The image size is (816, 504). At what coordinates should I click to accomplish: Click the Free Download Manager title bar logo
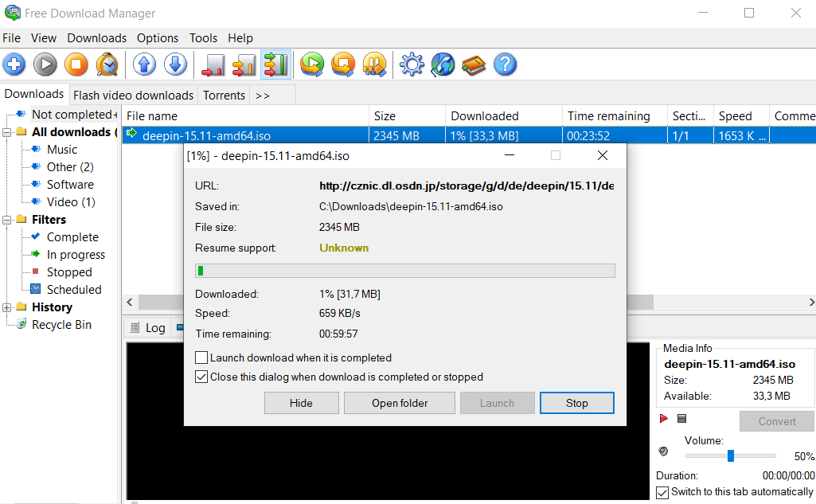13,13
